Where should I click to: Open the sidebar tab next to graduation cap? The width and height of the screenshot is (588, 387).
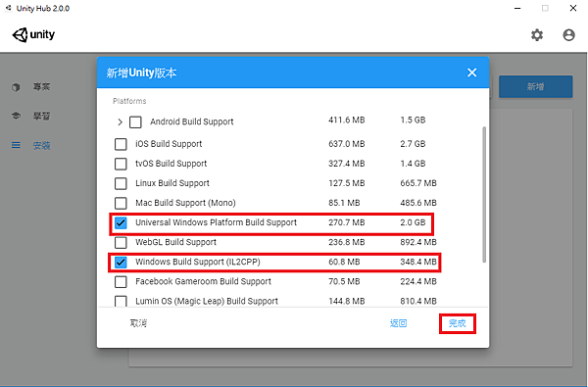(x=41, y=116)
